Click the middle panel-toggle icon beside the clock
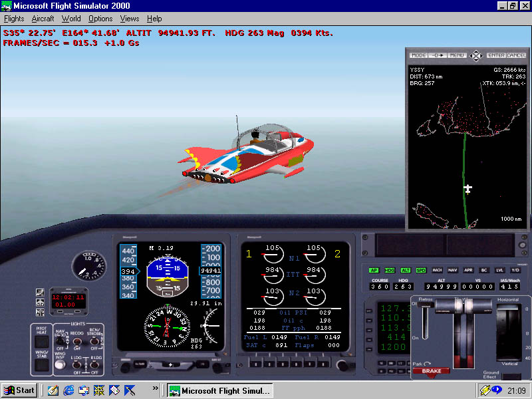Image resolution: width=532 pixels, height=399 pixels. [40, 303]
